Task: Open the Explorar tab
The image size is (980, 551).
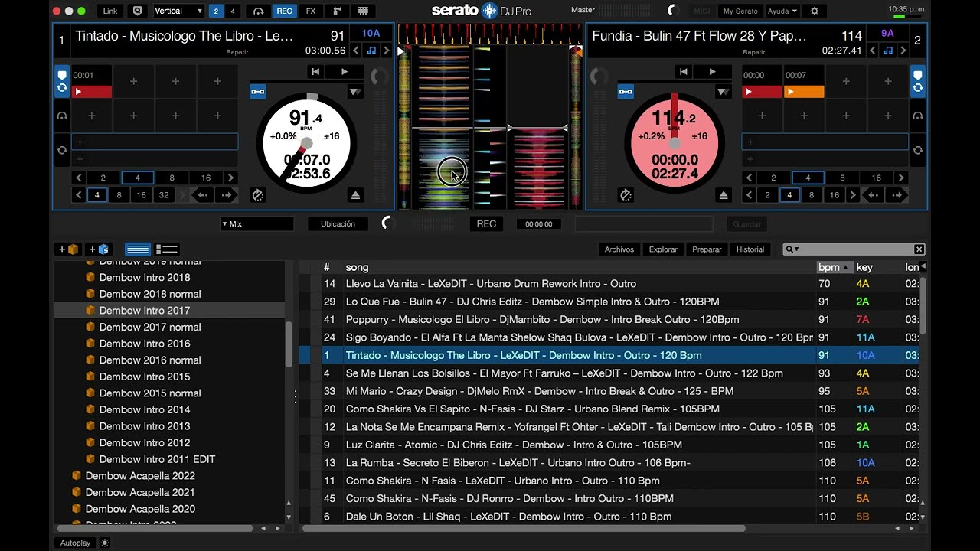Action: click(x=663, y=249)
